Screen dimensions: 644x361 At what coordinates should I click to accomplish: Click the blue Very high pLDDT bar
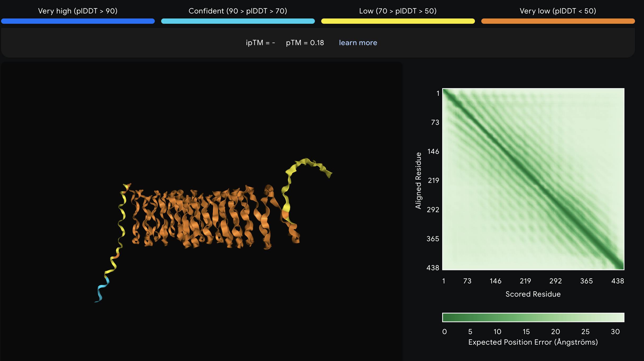point(78,21)
